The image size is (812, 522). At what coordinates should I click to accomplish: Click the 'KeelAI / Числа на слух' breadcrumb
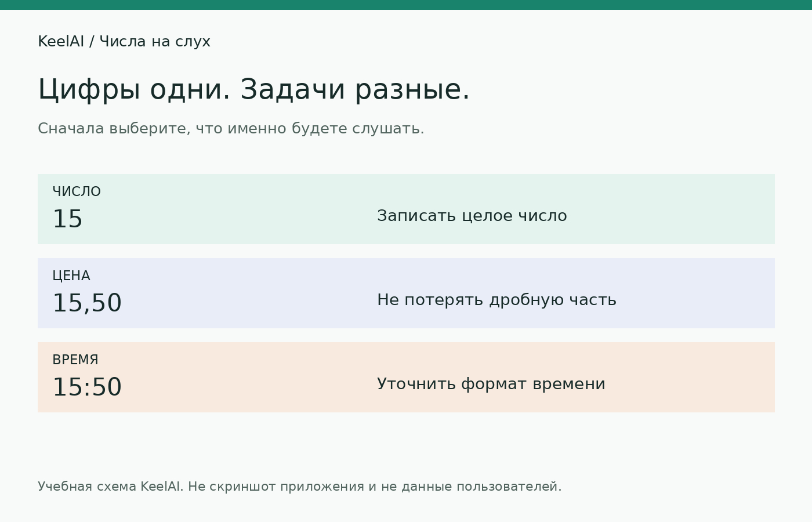point(124,42)
